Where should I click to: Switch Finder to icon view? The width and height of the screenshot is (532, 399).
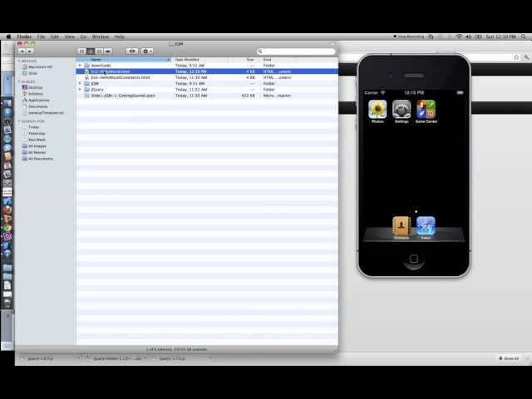pos(81,51)
